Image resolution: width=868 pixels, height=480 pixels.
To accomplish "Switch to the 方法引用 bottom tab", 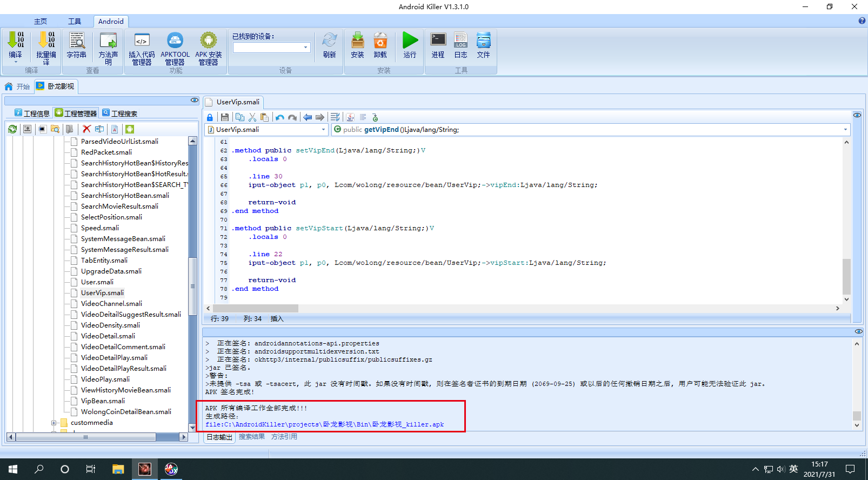I will pyautogui.click(x=284, y=437).
